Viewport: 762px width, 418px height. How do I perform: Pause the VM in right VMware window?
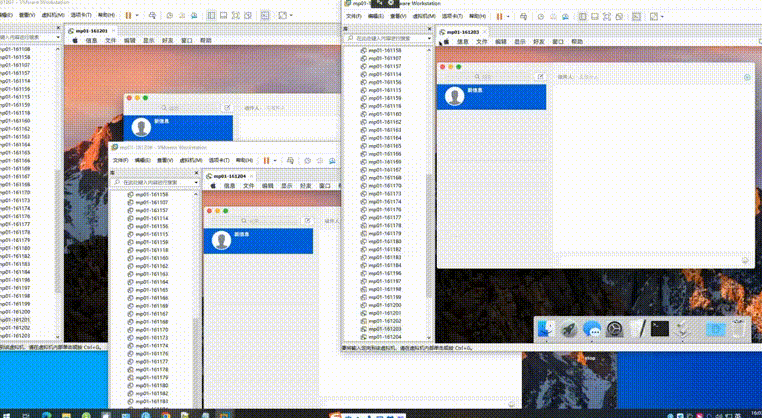499,17
